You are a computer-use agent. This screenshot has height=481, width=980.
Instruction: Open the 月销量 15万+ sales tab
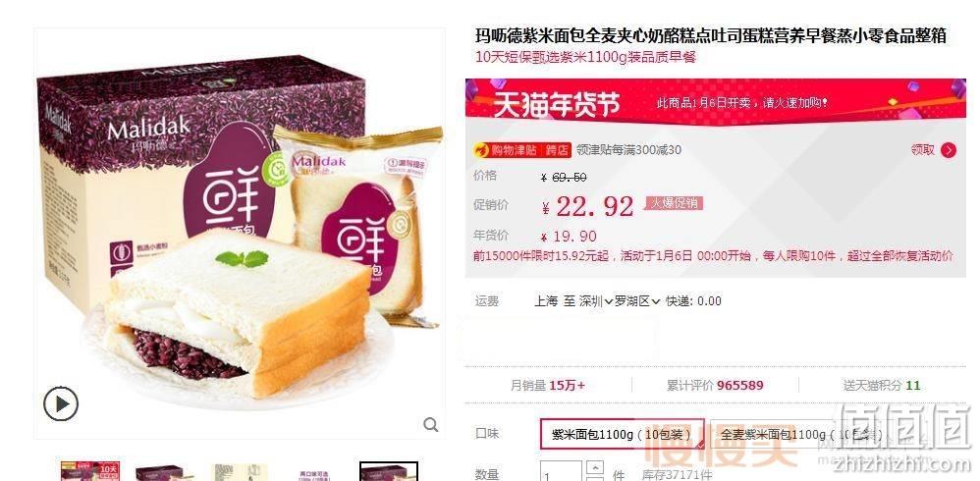[x=548, y=386]
